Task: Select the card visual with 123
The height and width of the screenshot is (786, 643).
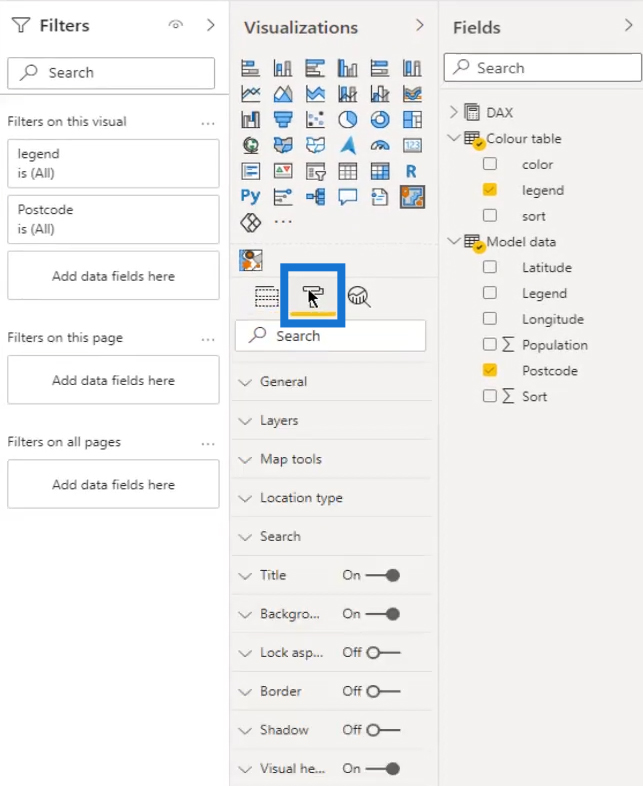Action: point(412,145)
